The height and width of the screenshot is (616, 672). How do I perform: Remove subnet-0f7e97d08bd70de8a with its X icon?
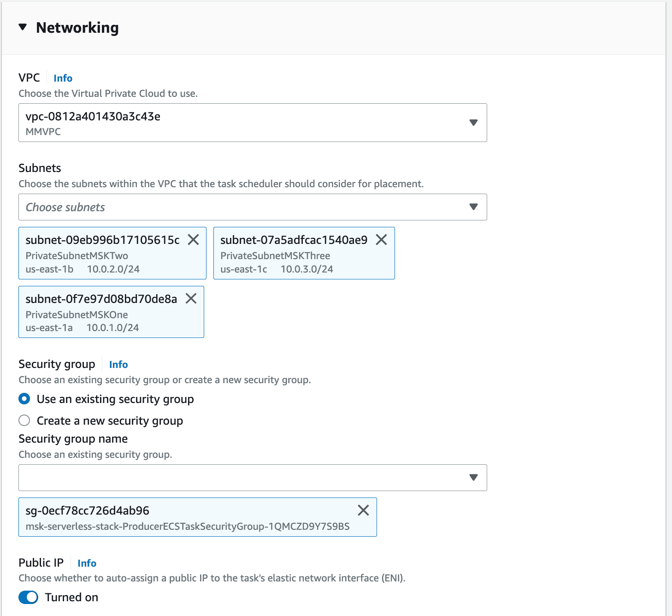click(191, 298)
